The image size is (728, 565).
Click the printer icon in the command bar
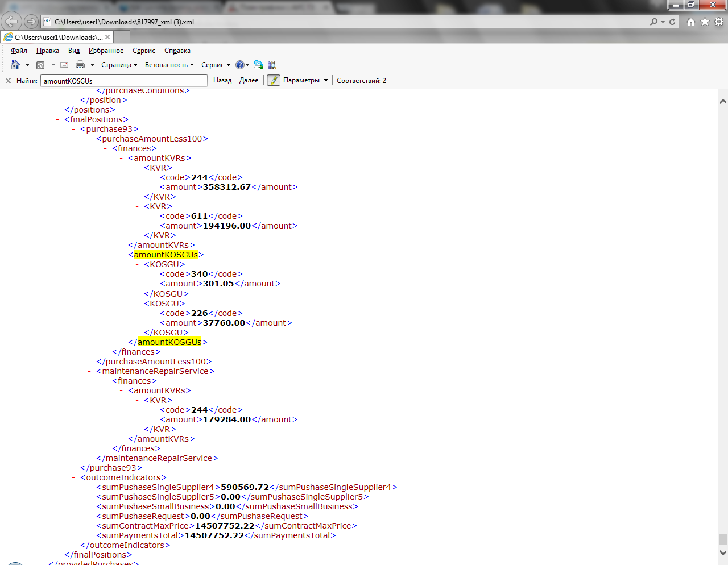pyautogui.click(x=80, y=65)
